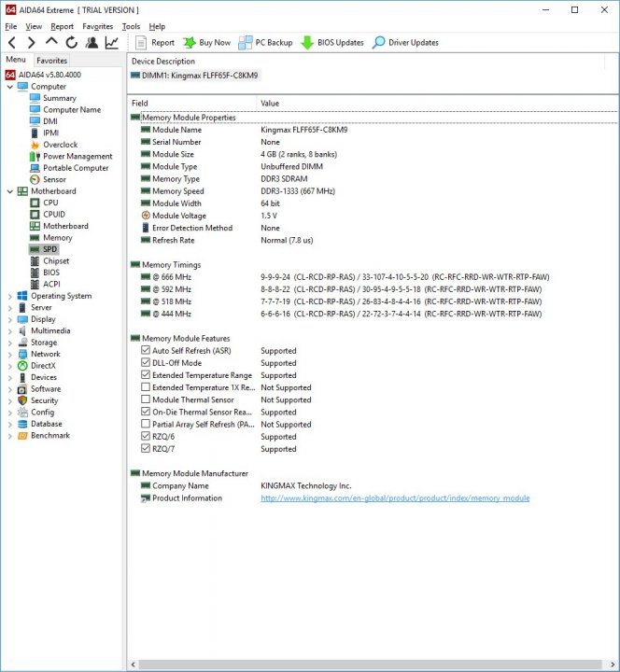
Task: Refresh the current page with the refresh icon
Action: pyautogui.click(x=72, y=42)
